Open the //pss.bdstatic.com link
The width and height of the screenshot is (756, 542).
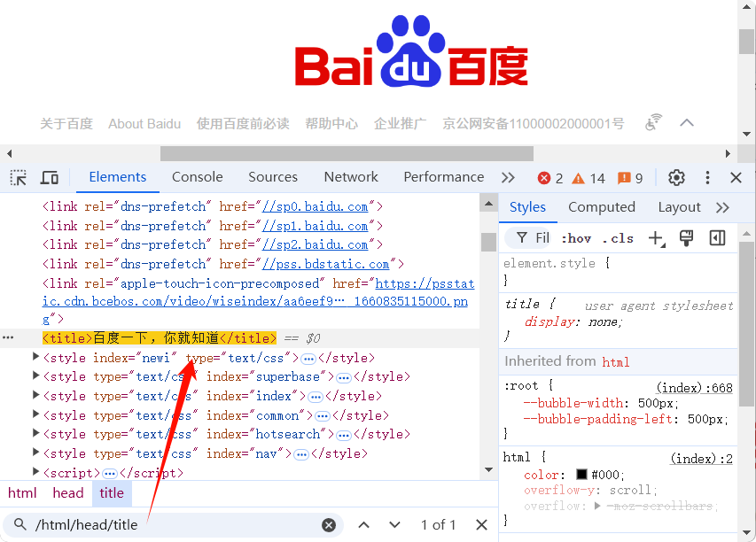coord(325,264)
